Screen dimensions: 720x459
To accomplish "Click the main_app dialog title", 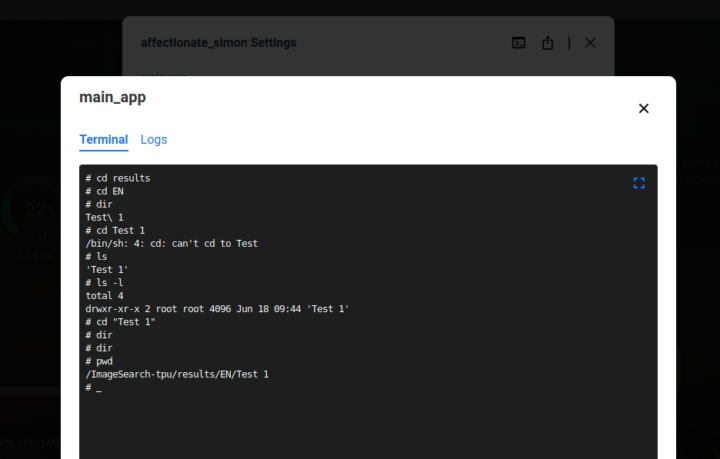I will coord(112,97).
